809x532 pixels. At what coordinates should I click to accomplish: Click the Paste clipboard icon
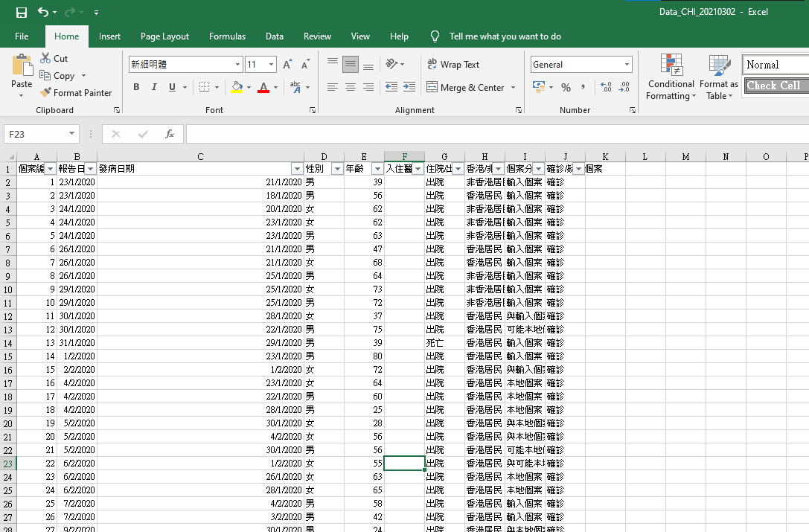(x=22, y=67)
